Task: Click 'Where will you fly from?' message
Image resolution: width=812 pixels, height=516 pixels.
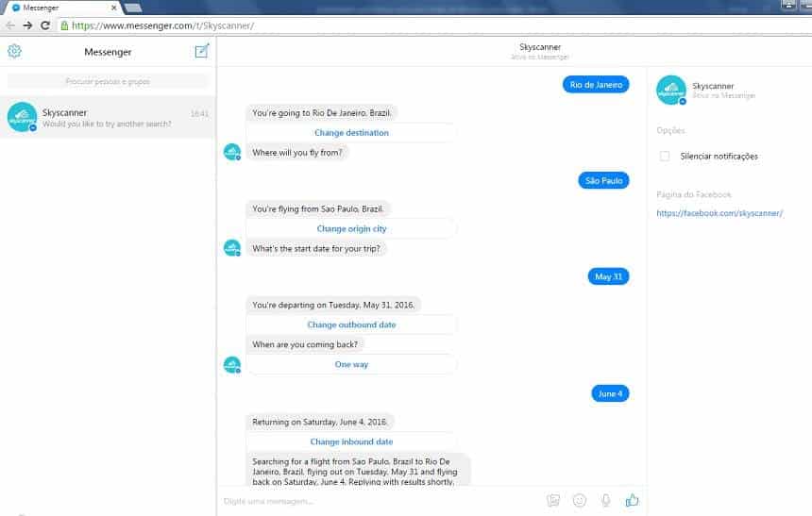Action: (x=297, y=152)
